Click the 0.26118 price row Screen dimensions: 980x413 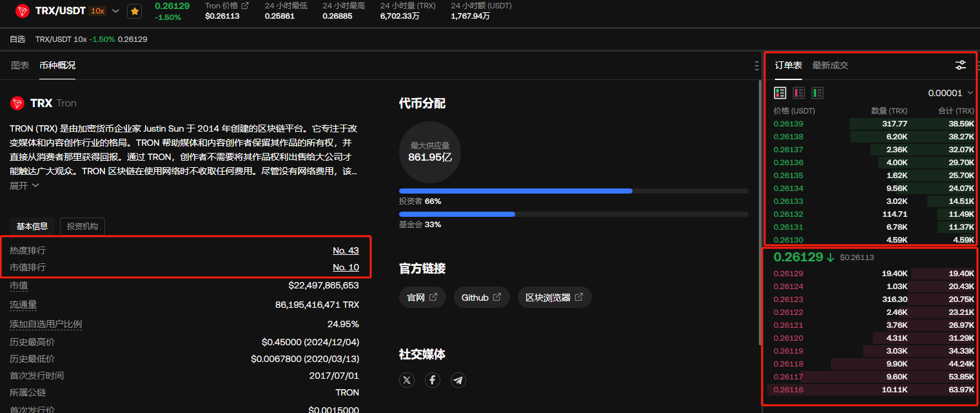click(870, 363)
